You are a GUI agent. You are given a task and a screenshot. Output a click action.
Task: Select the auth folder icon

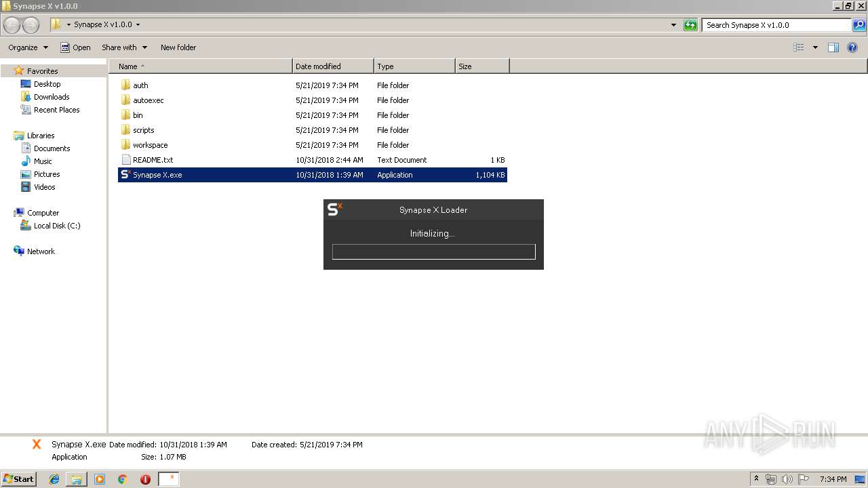coord(125,85)
